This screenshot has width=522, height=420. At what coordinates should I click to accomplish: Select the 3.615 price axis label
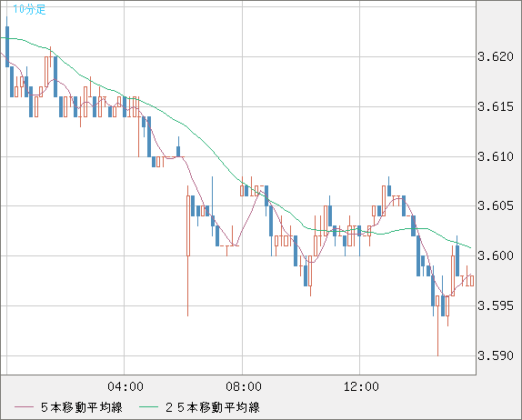[x=496, y=107]
